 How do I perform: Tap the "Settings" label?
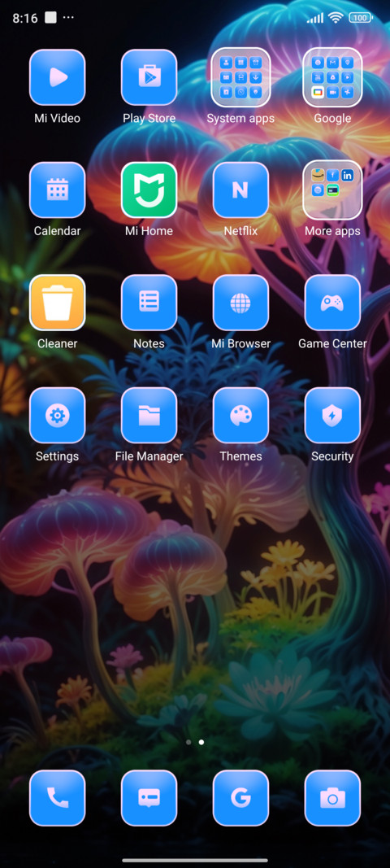[57, 456]
